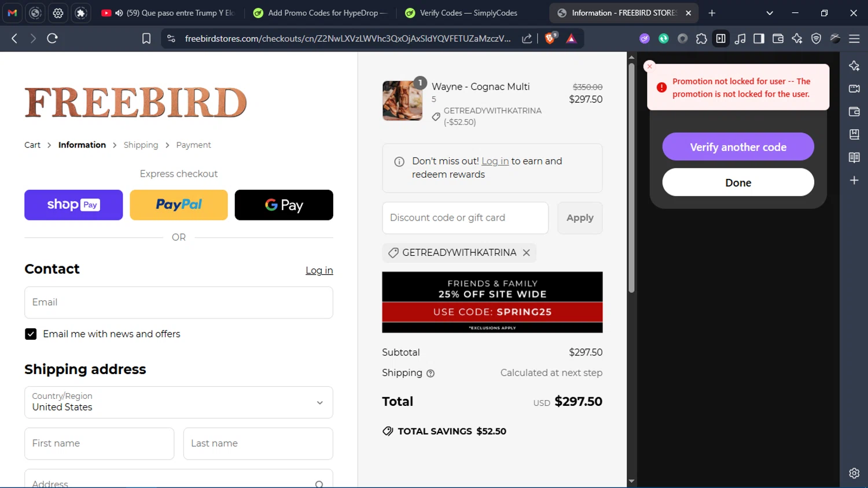The width and height of the screenshot is (868, 488).
Task: Pay with Google Pay express checkout
Action: click(284, 205)
